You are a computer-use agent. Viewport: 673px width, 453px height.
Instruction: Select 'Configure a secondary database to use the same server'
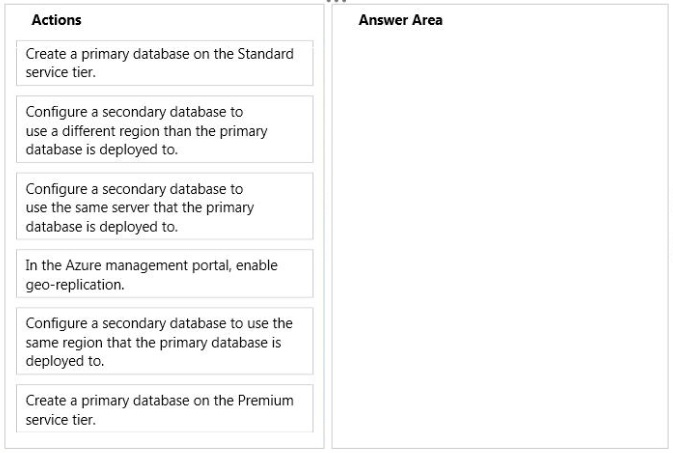click(164, 206)
